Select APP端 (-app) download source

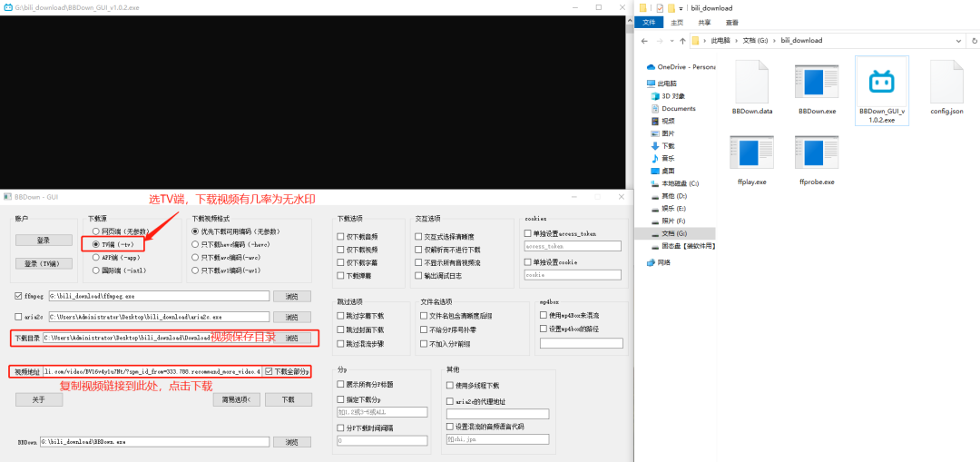(x=114, y=257)
